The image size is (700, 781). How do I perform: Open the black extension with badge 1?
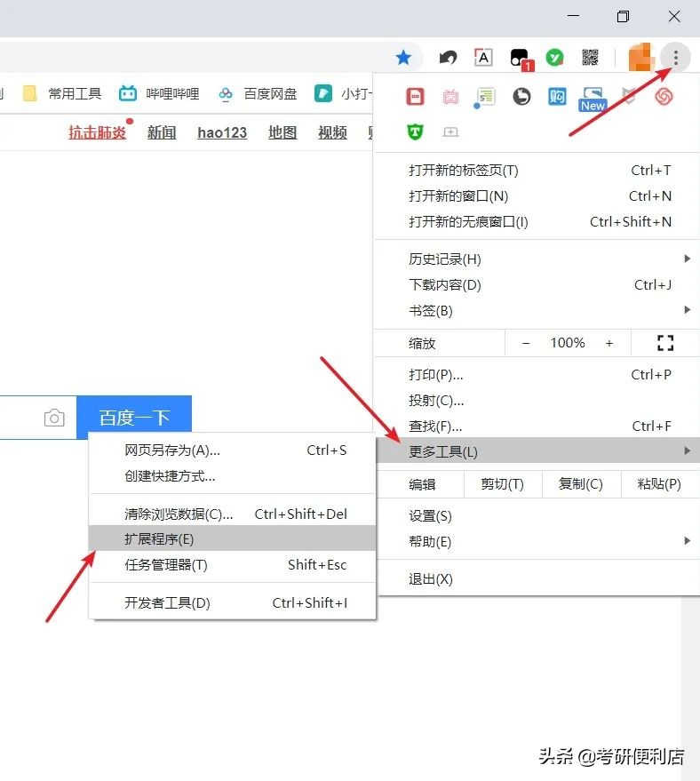tap(521, 59)
